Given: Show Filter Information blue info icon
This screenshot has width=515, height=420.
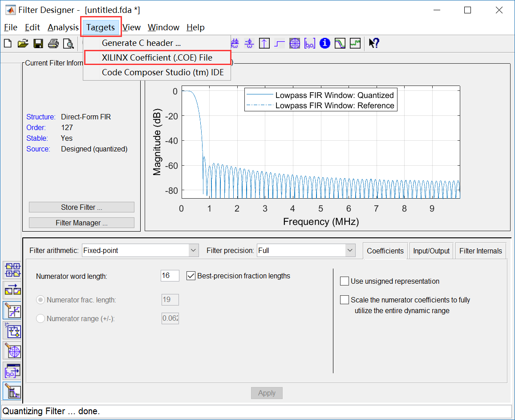Looking at the screenshot, I should coord(325,43).
